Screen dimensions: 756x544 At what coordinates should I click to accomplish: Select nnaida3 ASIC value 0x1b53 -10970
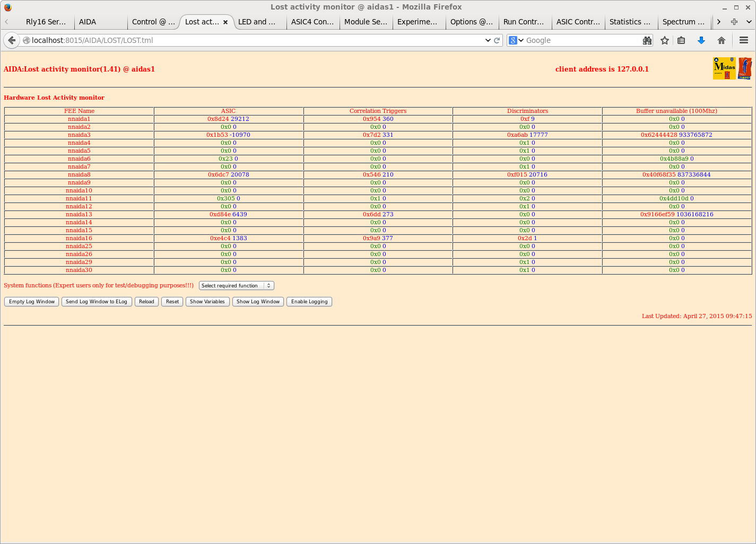(228, 135)
